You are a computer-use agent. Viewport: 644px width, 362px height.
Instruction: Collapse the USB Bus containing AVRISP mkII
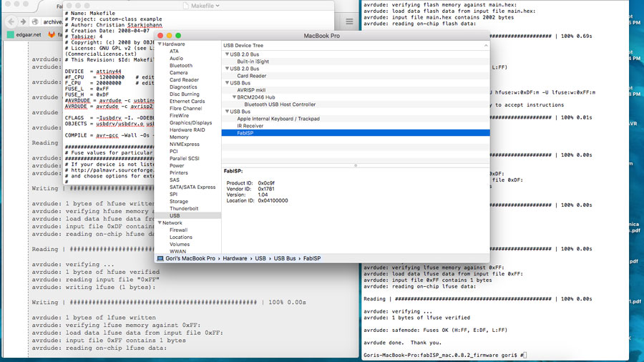227,83
